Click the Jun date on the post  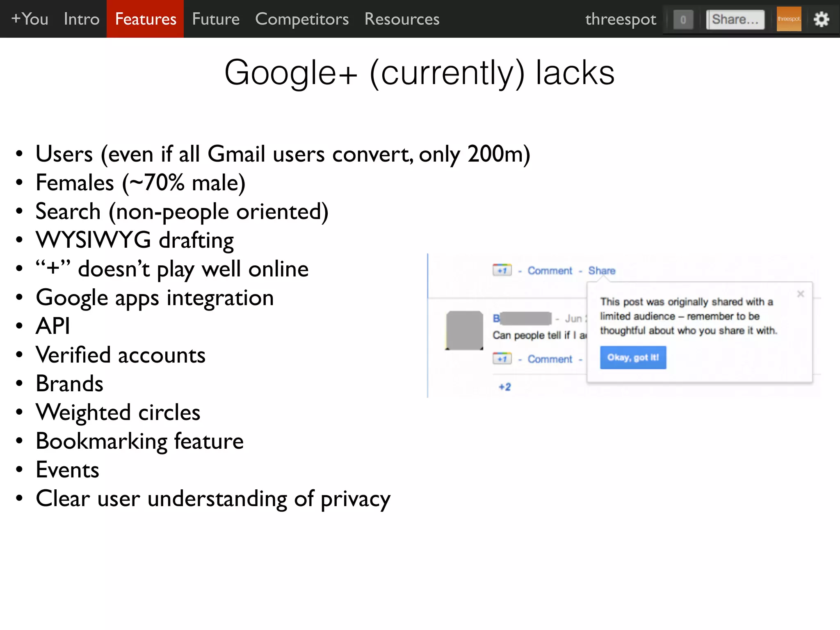[x=575, y=318]
